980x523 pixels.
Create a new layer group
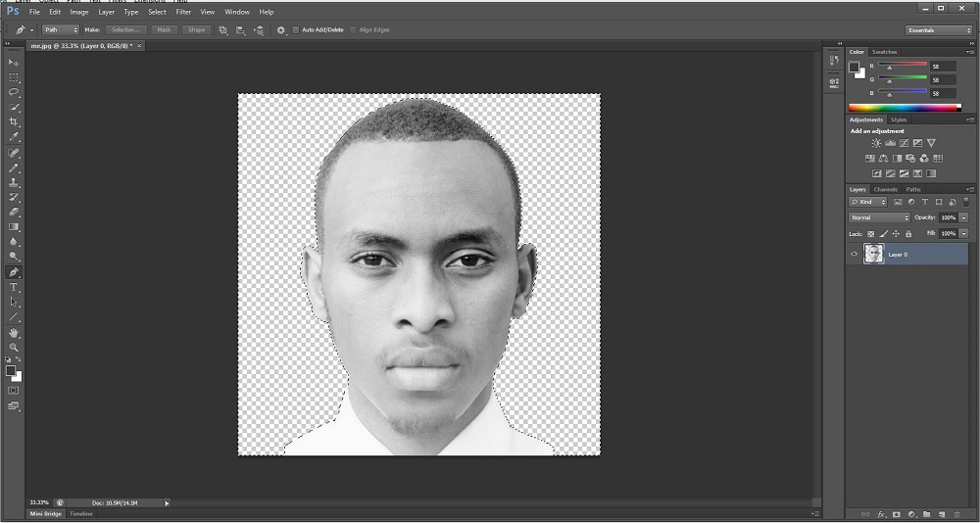926,515
